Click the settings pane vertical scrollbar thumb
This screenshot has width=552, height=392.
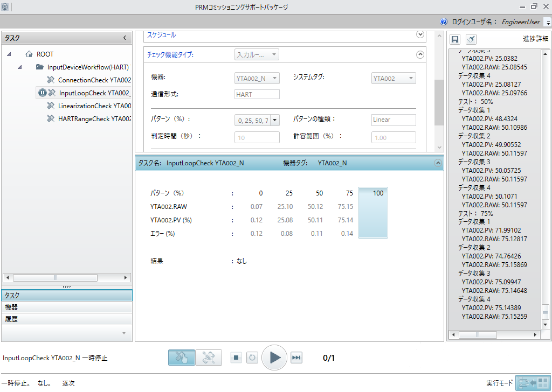coord(439,103)
